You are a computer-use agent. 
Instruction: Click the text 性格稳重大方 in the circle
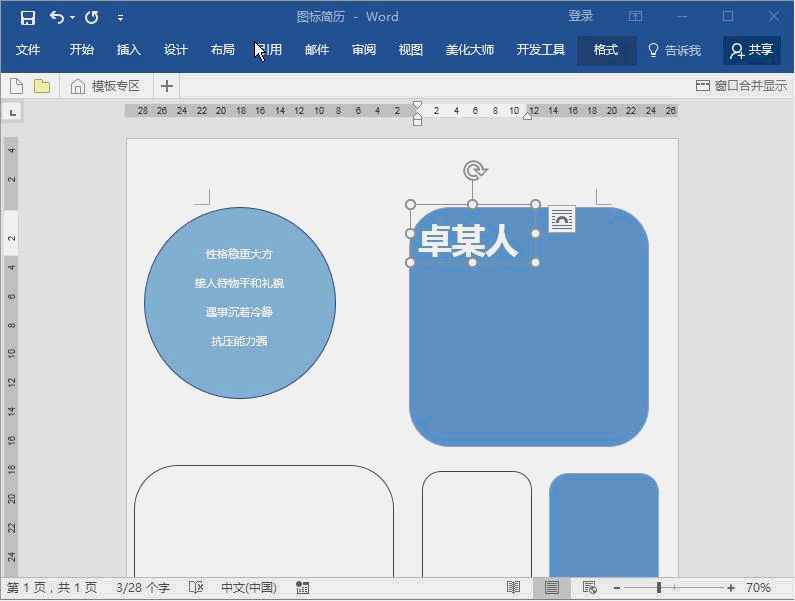pyautogui.click(x=239, y=254)
